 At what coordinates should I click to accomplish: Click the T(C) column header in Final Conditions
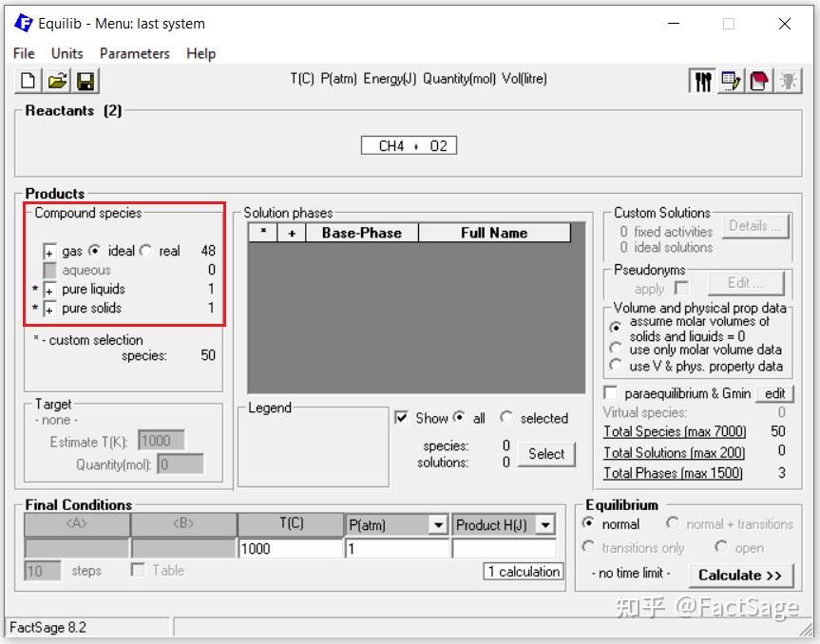pos(291,524)
